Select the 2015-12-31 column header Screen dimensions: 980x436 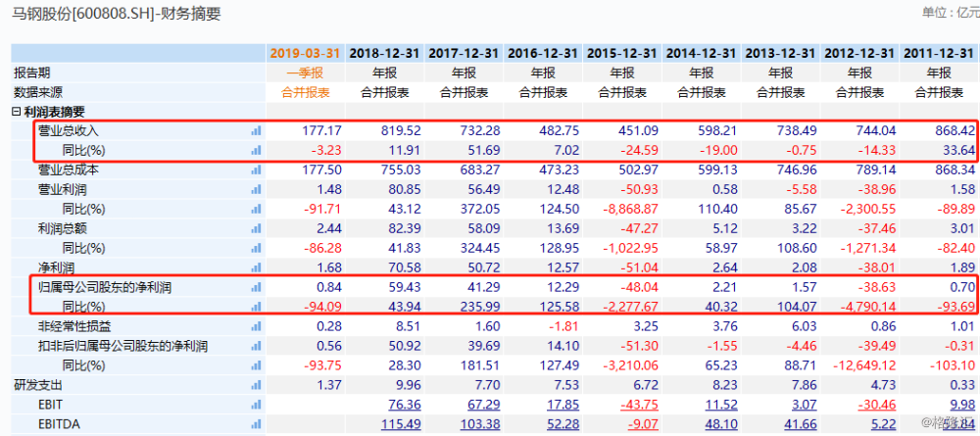622,53
